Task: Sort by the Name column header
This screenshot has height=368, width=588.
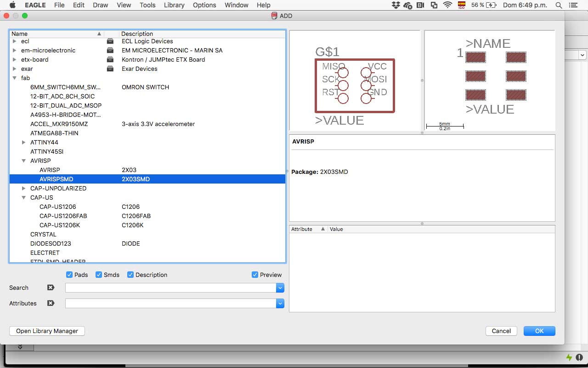Action: [57, 34]
